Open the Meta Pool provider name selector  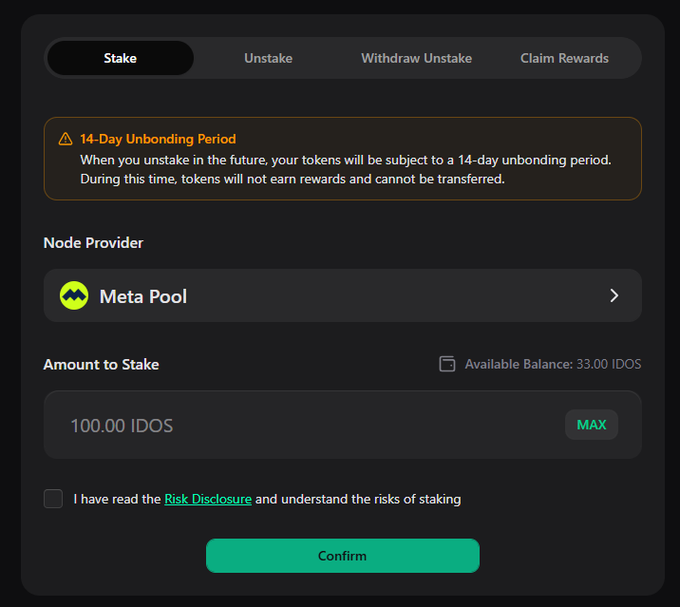tap(143, 296)
